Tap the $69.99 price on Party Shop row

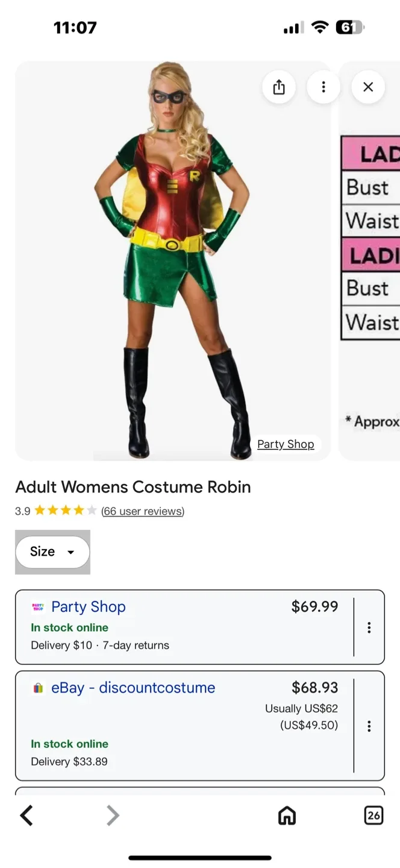(314, 607)
